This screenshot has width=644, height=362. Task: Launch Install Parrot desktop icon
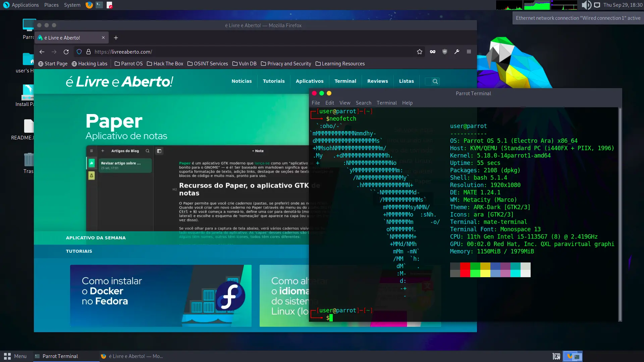[x=28, y=96]
